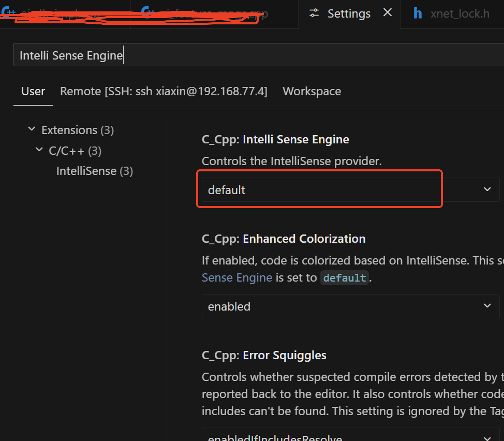Click the Settings tab sliders icon
The width and height of the screenshot is (504, 441).
point(314,13)
